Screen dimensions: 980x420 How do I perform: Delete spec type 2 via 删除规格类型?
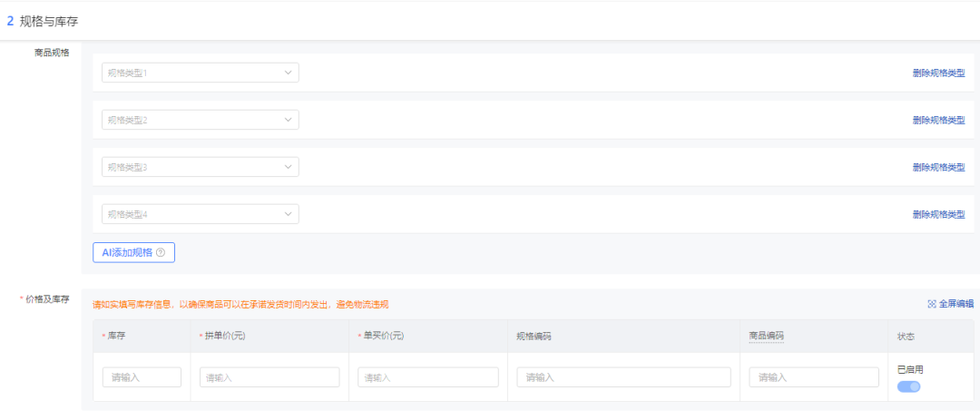point(938,120)
